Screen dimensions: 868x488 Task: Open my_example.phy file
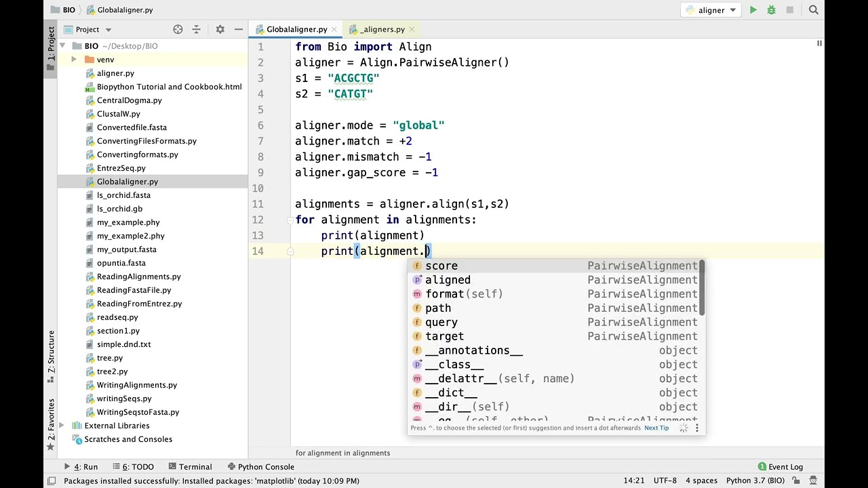(128, 222)
